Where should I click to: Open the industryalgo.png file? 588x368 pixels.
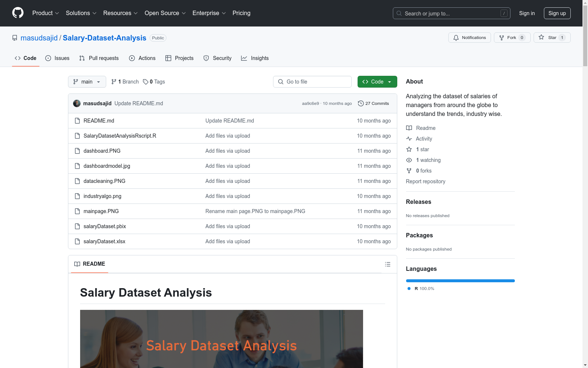(x=102, y=196)
